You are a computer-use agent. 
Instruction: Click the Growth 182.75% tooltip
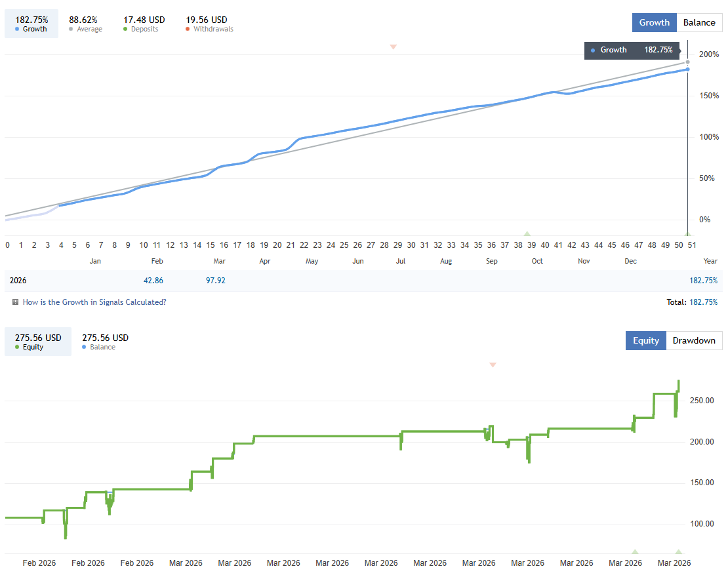(x=632, y=50)
